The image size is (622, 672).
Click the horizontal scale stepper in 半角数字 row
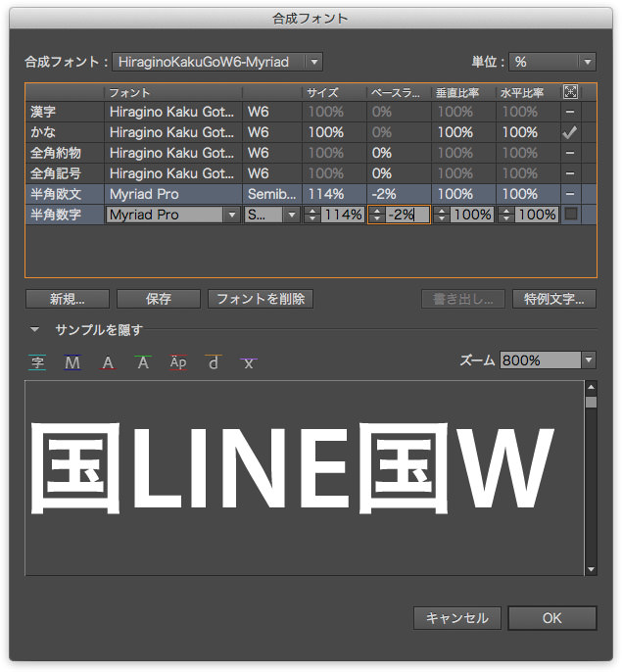(x=506, y=215)
